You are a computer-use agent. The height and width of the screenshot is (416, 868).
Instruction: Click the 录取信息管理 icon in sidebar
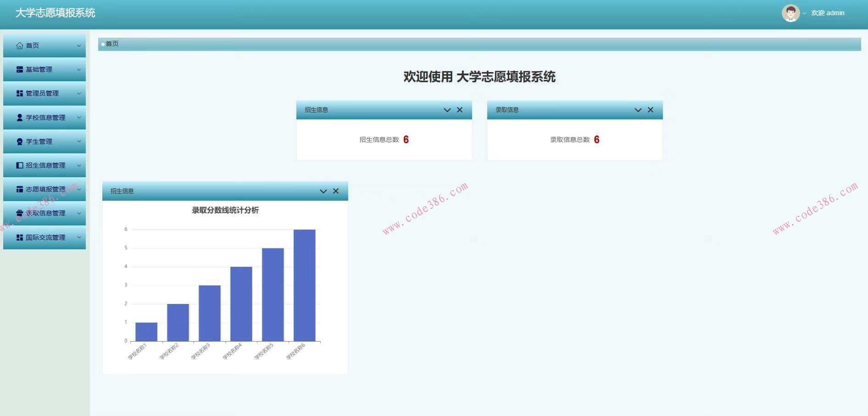pos(20,213)
